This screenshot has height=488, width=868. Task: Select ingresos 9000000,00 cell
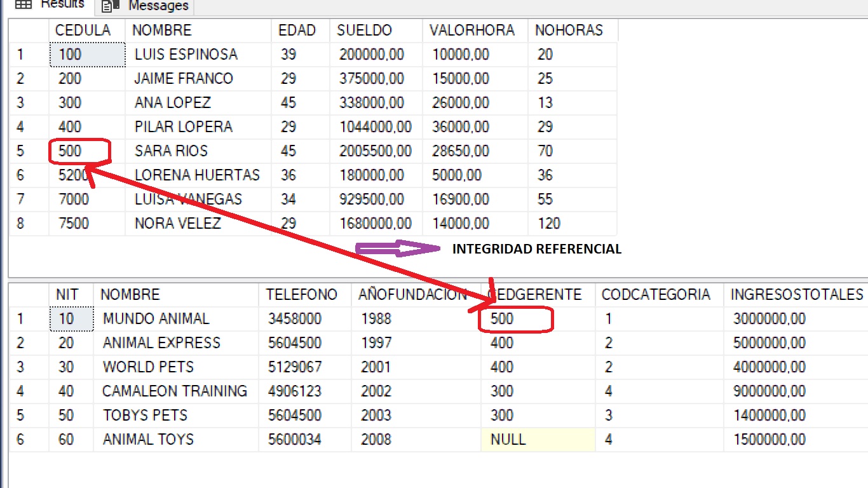(796, 391)
